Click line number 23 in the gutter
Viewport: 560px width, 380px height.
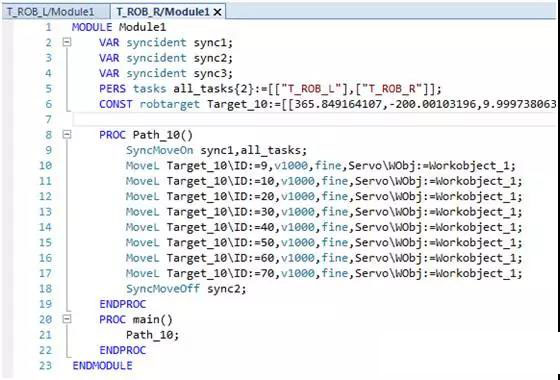pyautogui.click(x=45, y=365)
